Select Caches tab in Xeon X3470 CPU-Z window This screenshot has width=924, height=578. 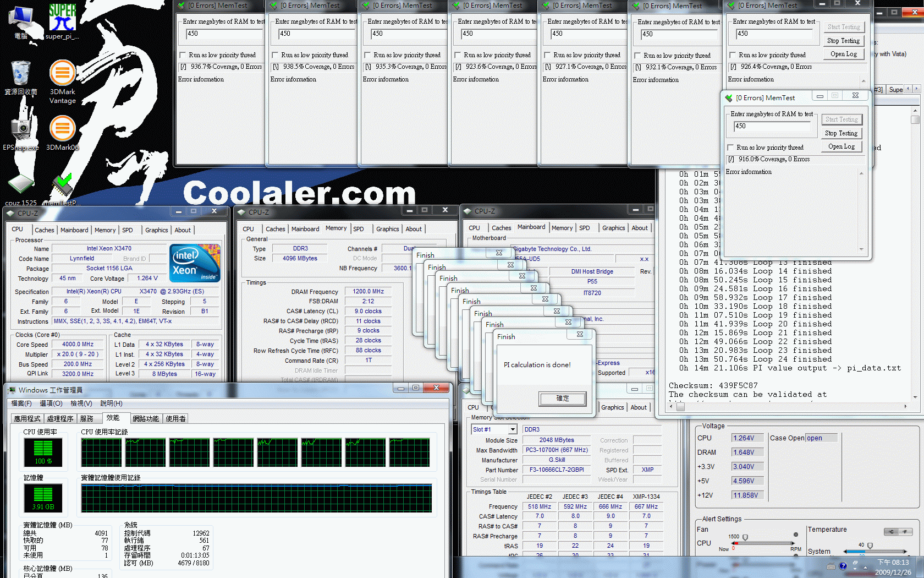pyautogui.click(x=44, y=230)
